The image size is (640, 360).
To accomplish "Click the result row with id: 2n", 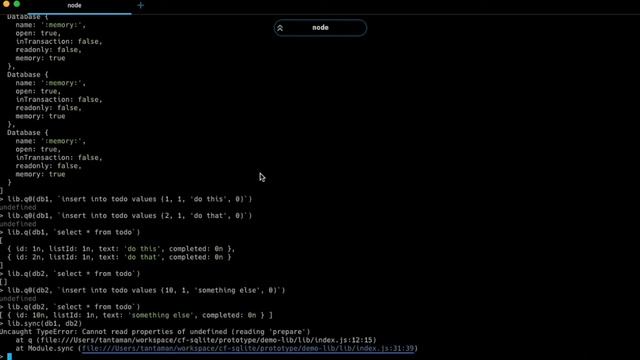I will (x=119, y=257).
